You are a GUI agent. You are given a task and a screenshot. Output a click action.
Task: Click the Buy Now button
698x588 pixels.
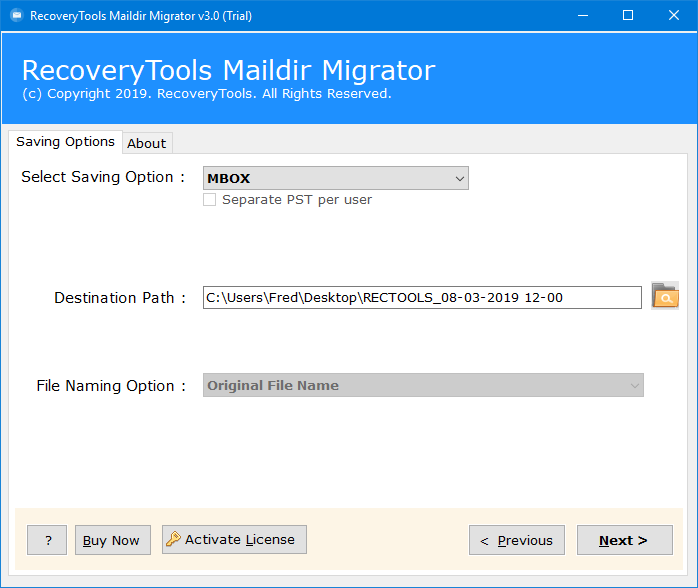tap(113, 540)
